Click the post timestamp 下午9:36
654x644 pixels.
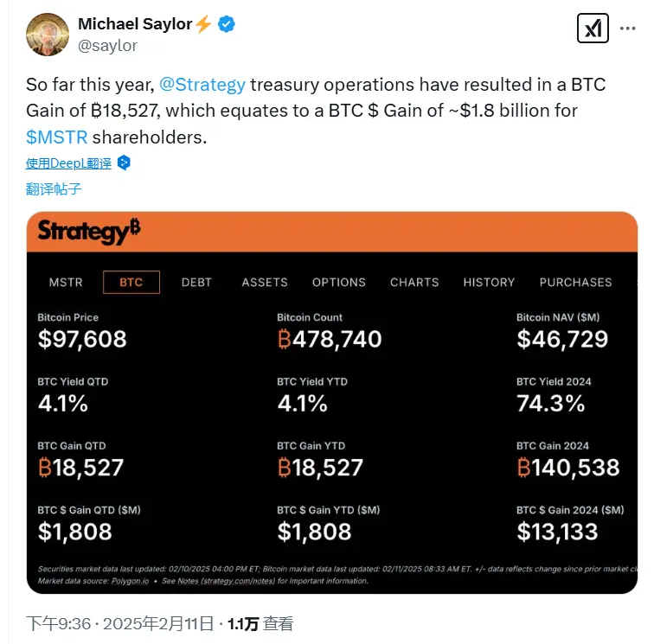click(59, 623)
